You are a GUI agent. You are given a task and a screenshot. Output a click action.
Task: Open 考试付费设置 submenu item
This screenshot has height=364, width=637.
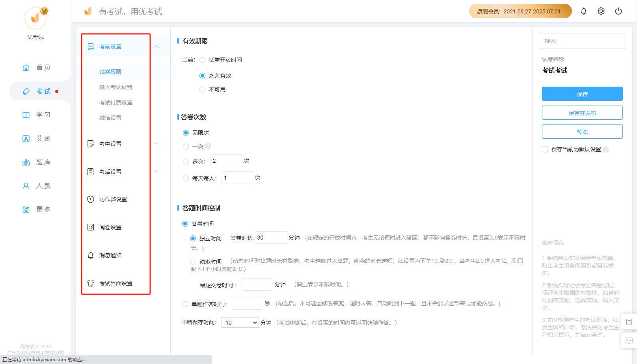116,102
